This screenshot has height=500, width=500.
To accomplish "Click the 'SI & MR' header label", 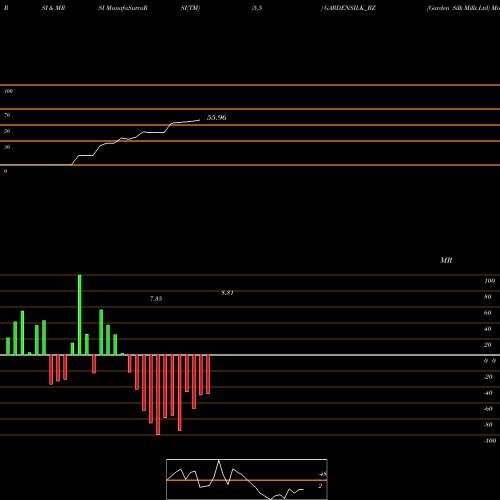I will [x=53, y=8].
